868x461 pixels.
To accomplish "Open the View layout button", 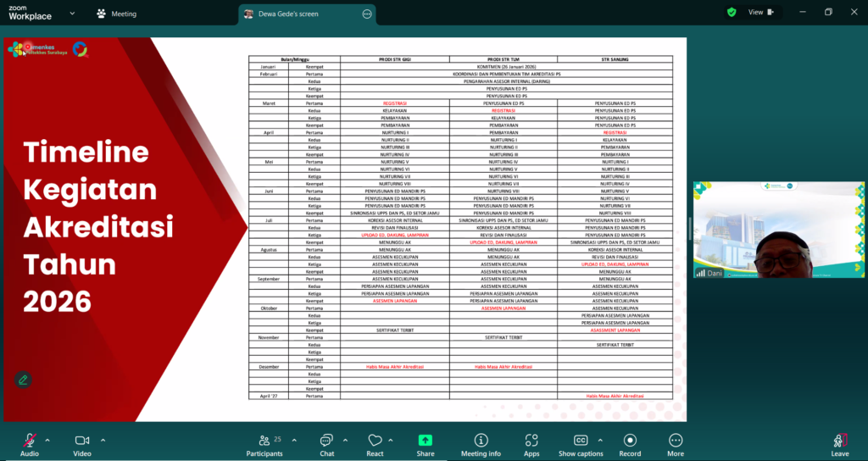I will pyautogui.click(x=760, y=12).
